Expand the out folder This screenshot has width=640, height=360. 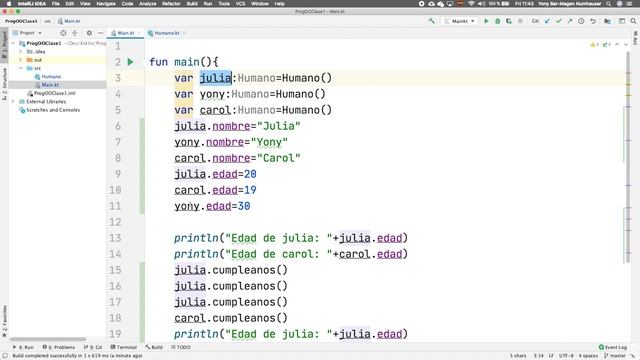coord(20,60)
